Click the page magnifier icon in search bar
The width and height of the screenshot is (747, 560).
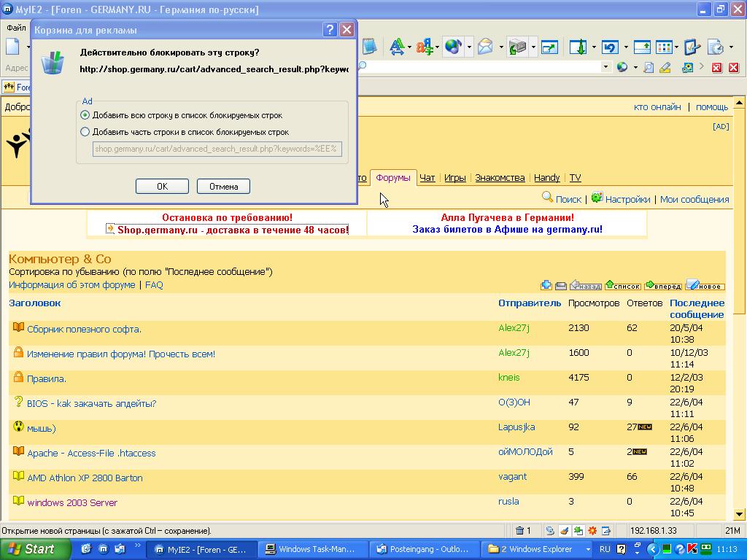click(x=649, y=68)
